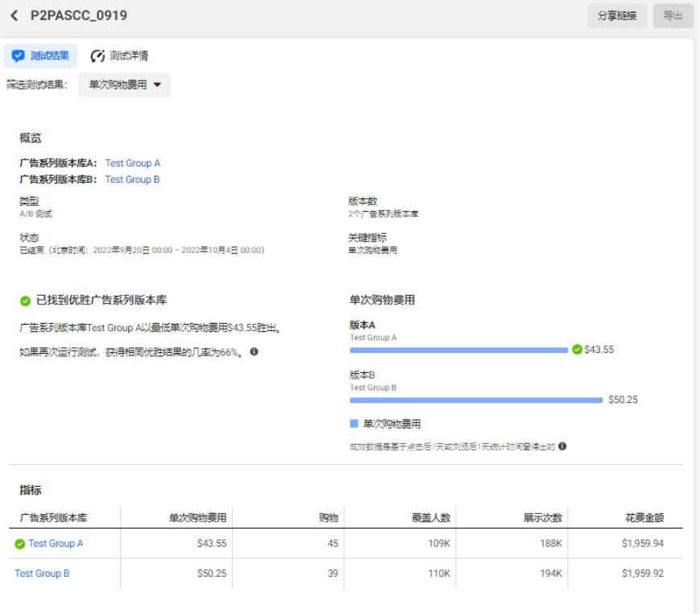The width and height of the screenshot is (700, 614).
Task: Click green winner checkmark beside $43.55 bar
Action: coord(576,350)
